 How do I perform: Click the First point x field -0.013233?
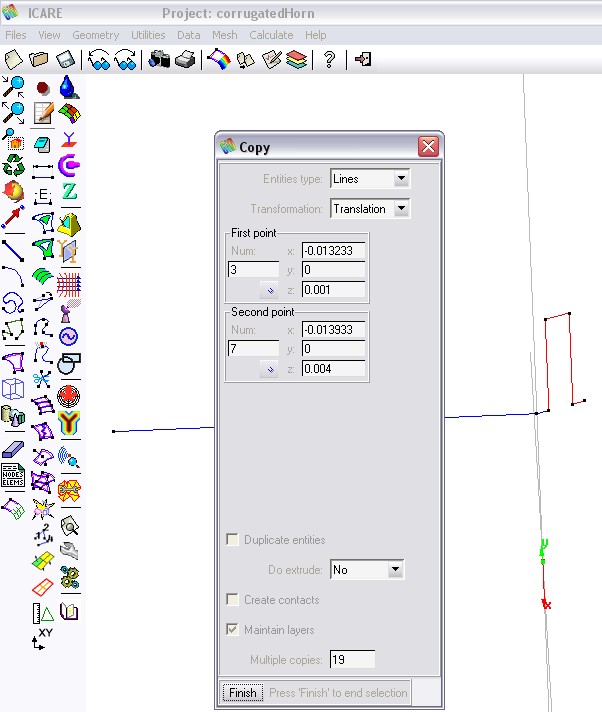[333, 250]
